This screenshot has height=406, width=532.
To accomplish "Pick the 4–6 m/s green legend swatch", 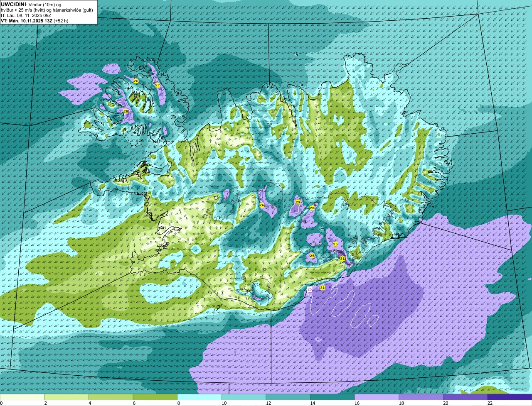I will [111, 397].
